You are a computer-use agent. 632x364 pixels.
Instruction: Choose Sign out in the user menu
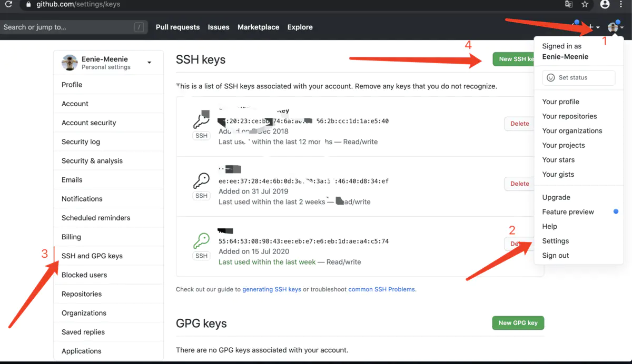555,255
